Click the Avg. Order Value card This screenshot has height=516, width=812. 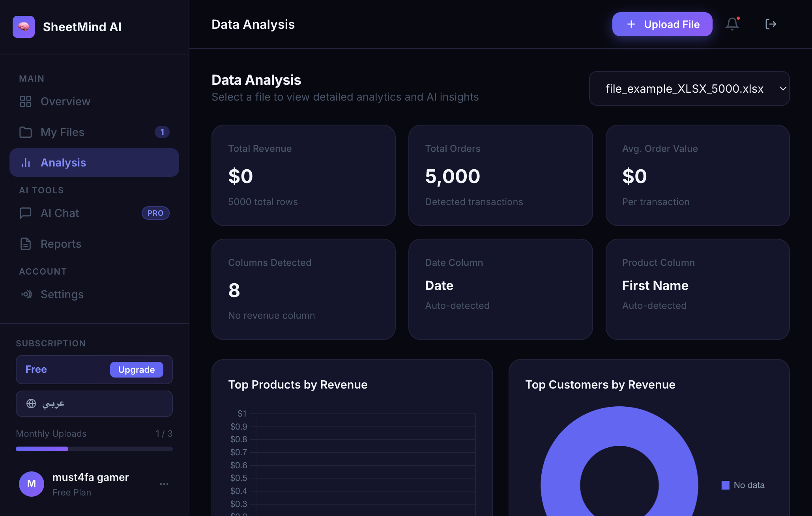(698, 175)
